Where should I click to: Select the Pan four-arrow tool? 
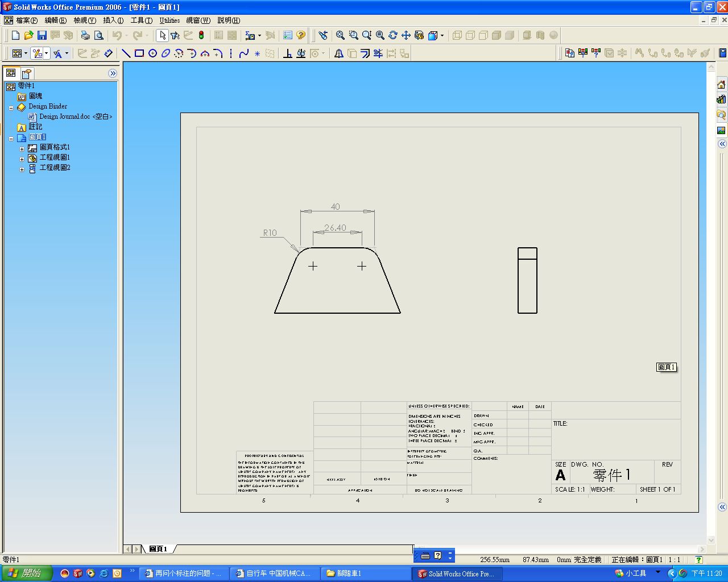406,35
